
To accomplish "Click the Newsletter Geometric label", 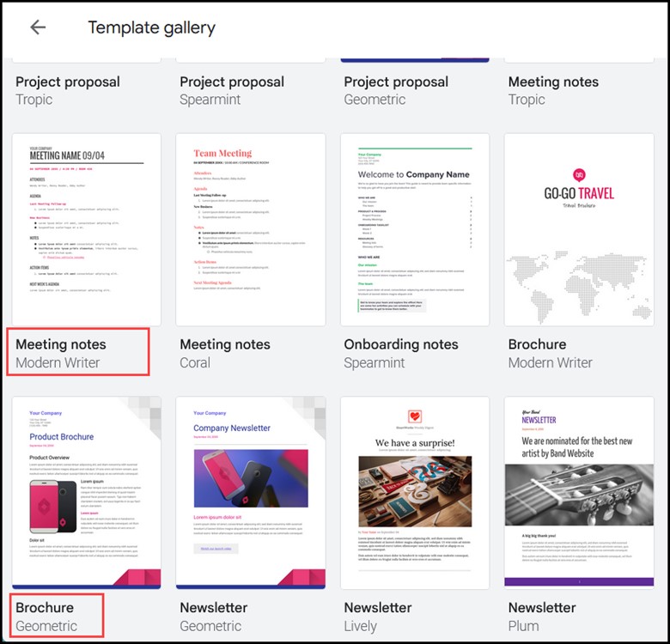I will click(x=214, y=617).
